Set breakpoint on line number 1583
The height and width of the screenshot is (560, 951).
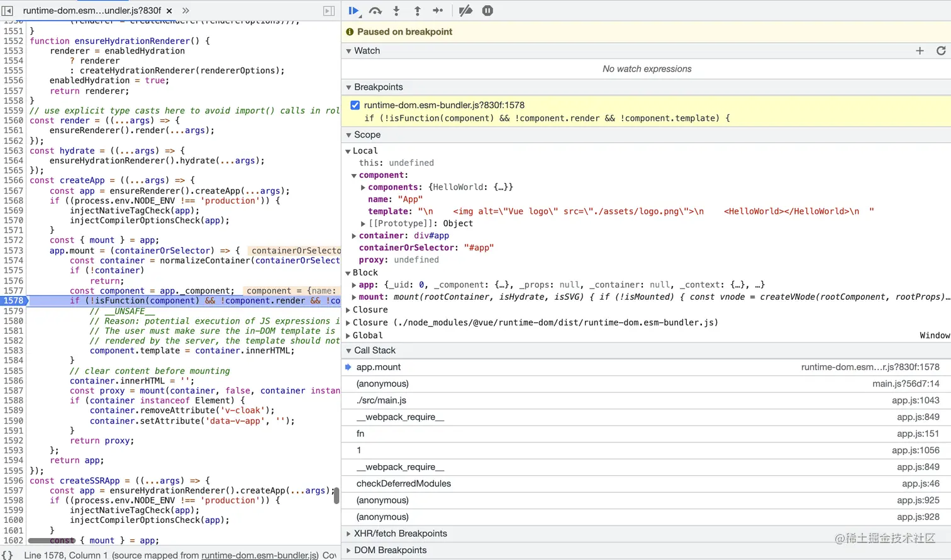[x=13, y=351]
